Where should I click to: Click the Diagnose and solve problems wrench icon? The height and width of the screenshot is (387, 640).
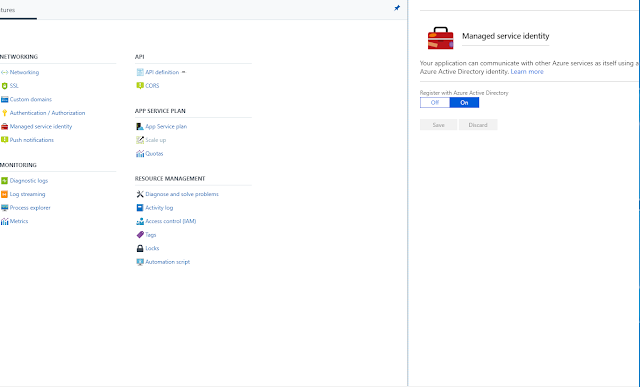point(140,194)
